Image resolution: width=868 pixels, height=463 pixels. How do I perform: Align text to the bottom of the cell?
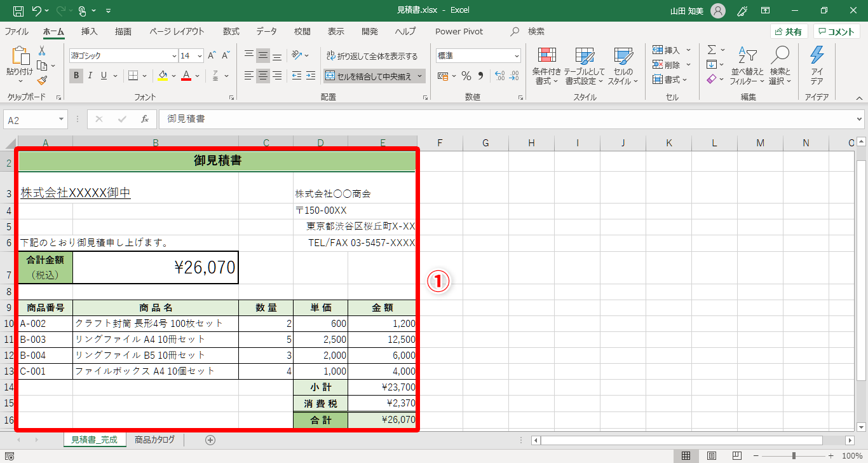(x=277, y=55)
